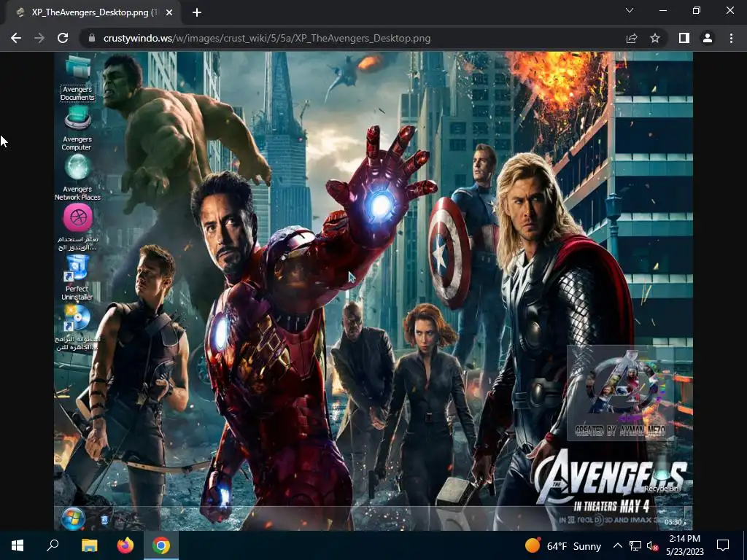Open the Windows 10 Start menu
The width and height of the screenshot is (747, 560).
(18, 545)
